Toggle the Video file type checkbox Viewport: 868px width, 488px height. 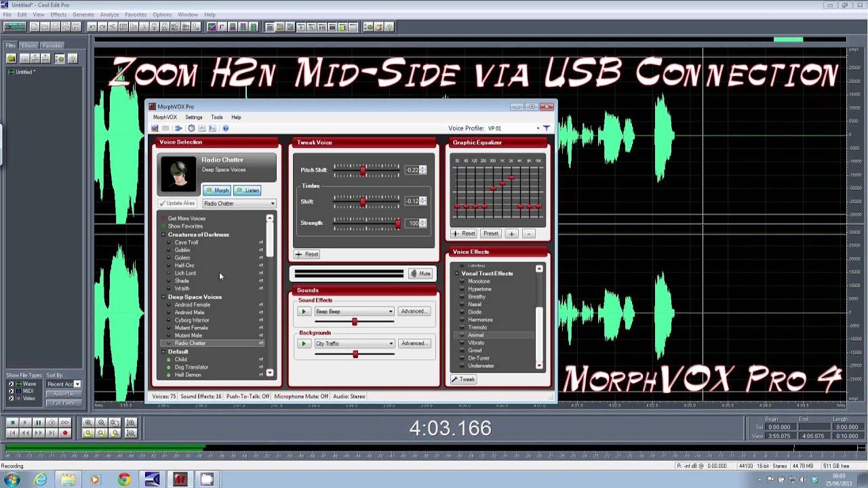[x=11, y=398]
